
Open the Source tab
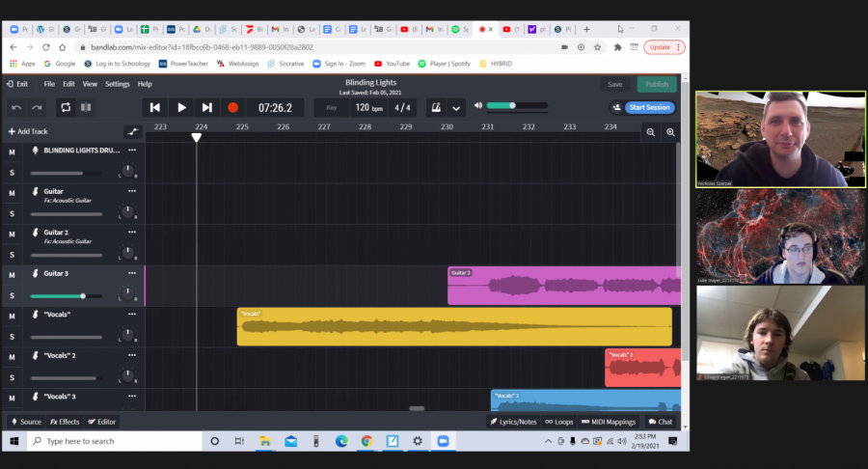[26, 422]
